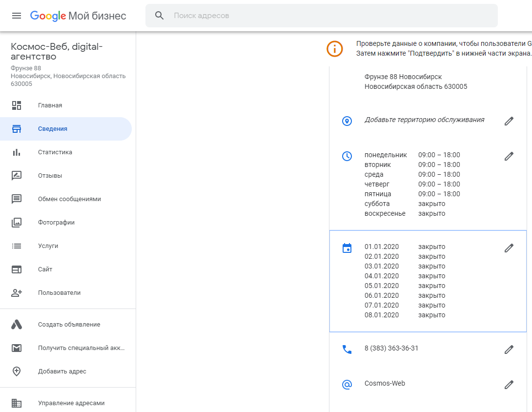Click the Обмен сообщениями chat icon
Screen dimensions: 532x412
(16, 199)
